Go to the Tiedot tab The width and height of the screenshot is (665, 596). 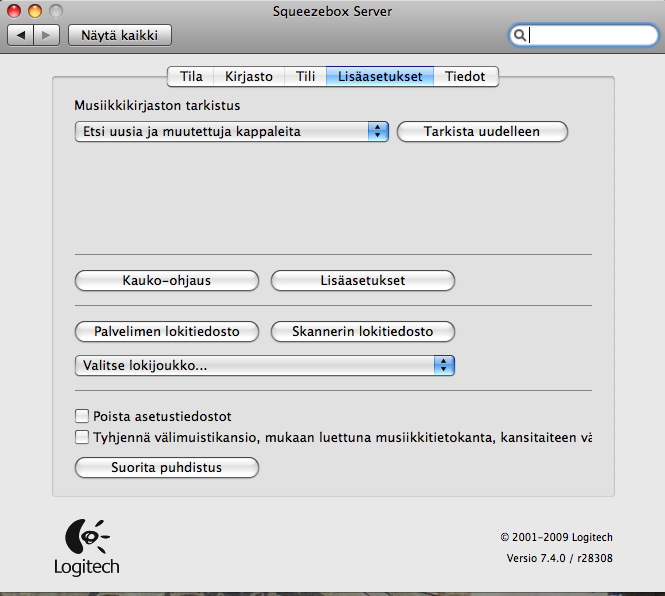(x=465, y=76)
